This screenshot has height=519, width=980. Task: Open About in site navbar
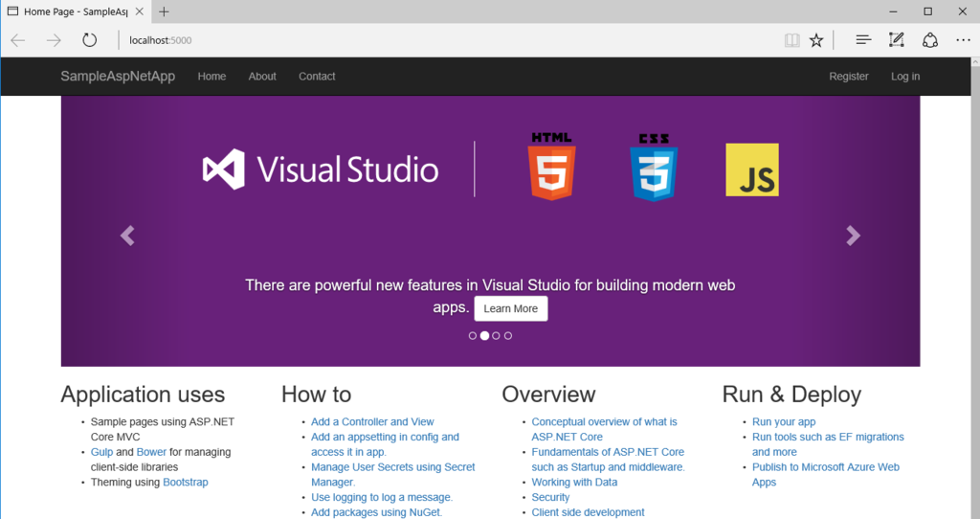(x=262, y=77)
